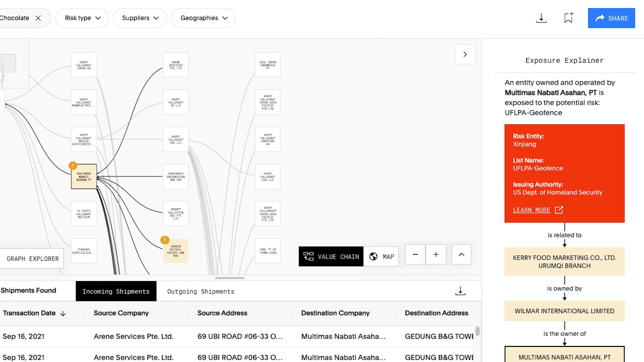The height and width of the screenshot is (362, 644).
Task: Click the external link icon beside LEARN MORE
Action: coord(559,210)
